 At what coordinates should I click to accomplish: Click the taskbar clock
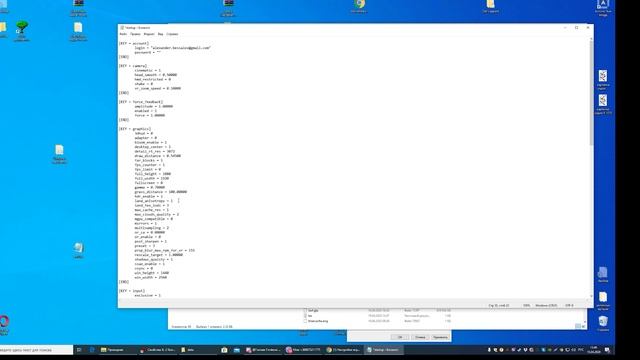tap(593, 350)
